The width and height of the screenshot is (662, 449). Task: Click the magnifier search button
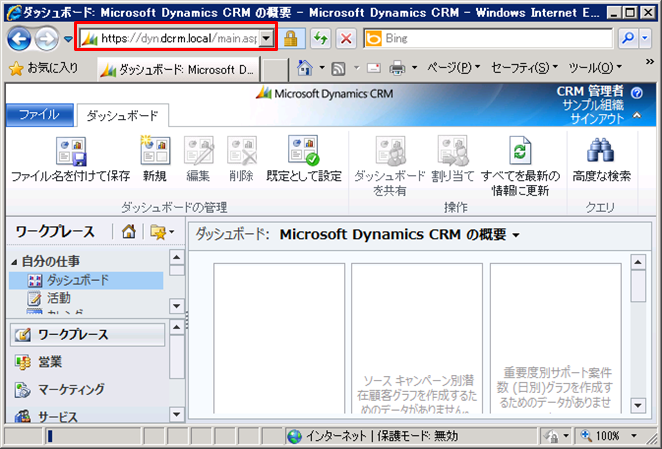point(628,39)
